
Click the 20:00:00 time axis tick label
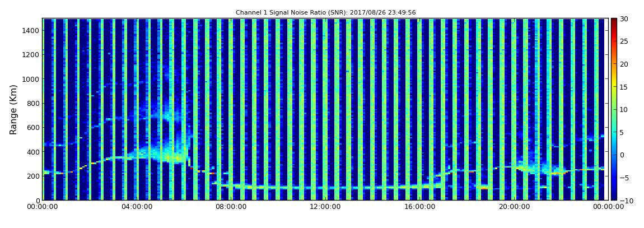point(514,207)
